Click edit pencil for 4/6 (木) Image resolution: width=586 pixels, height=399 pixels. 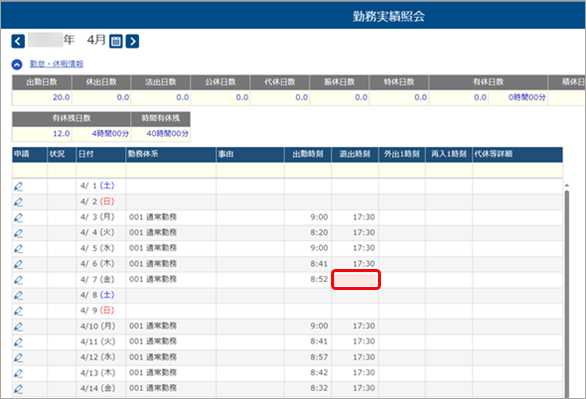pos(18,264)
